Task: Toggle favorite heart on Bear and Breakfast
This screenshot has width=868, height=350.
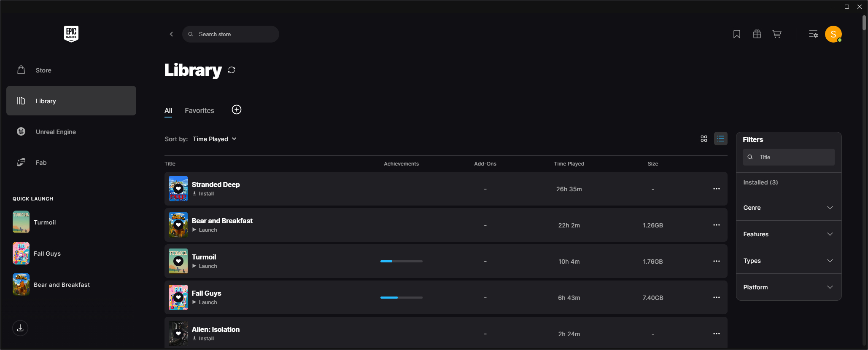Action: pyautogui.click(x=178, y=225)
